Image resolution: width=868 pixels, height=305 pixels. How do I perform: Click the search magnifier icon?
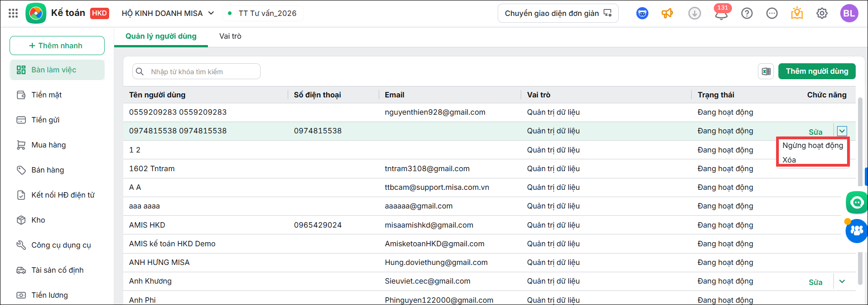140,71
